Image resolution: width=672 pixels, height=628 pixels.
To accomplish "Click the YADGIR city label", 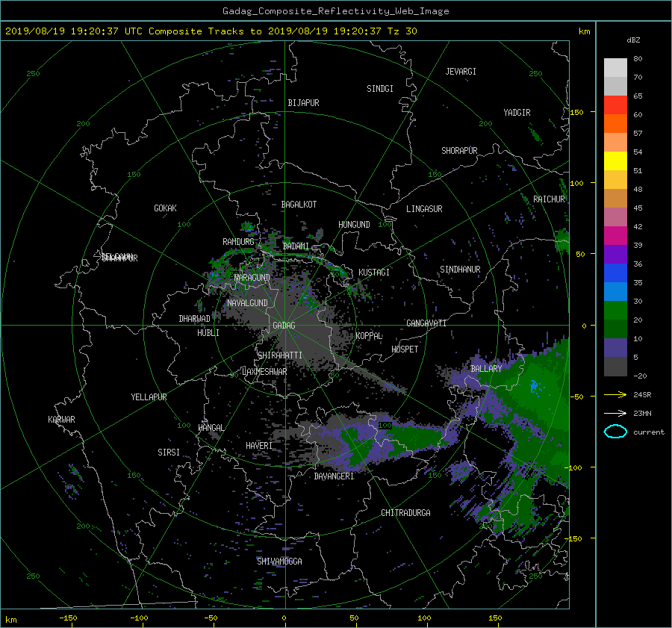I will tap(517, 113).
